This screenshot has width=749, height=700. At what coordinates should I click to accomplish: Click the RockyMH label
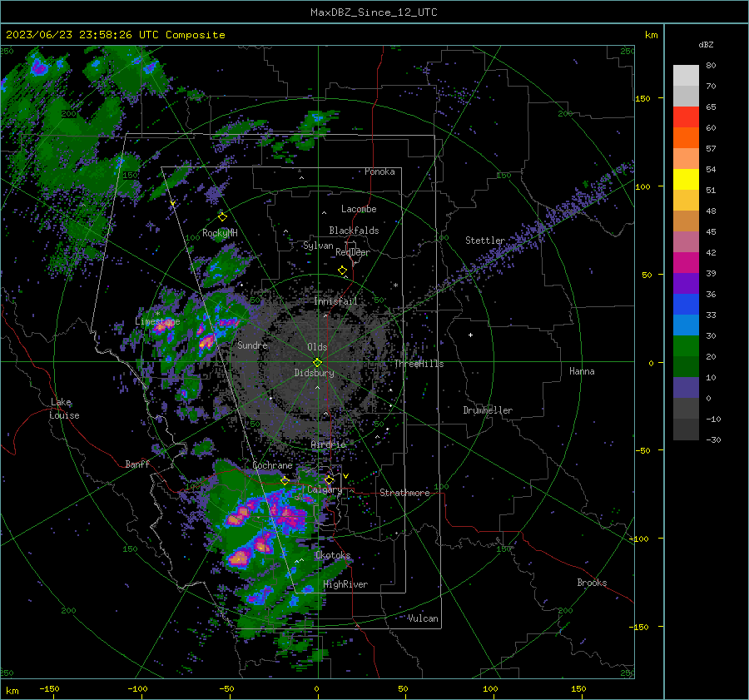tap(220, 233)
